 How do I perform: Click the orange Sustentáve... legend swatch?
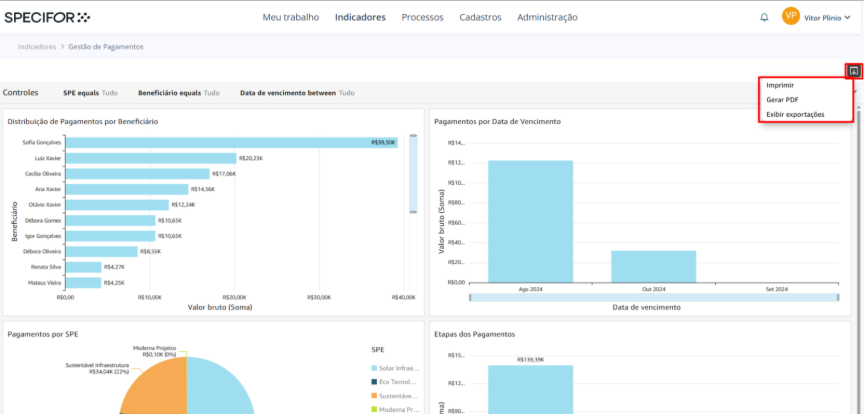tap(375, 396)
